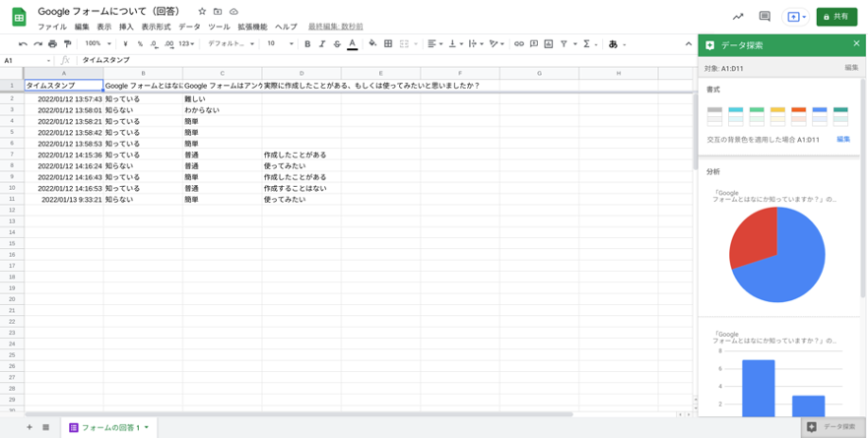This screenshot has height=438, width=868.
Task: Open the horizontal align dropdown
Action: click(x=435, y=43)
